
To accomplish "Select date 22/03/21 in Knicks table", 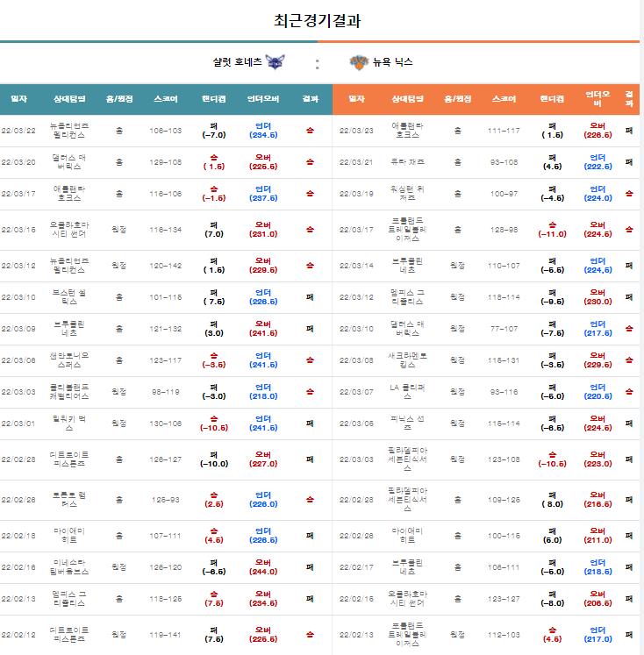I will click(356, 162).
